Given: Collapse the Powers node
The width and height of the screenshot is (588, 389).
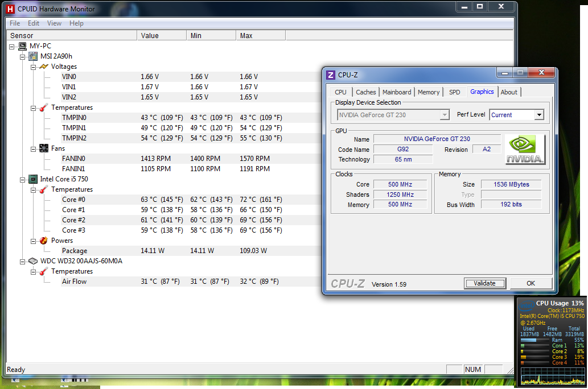Looking at the screenshot, I should [34, 241].
